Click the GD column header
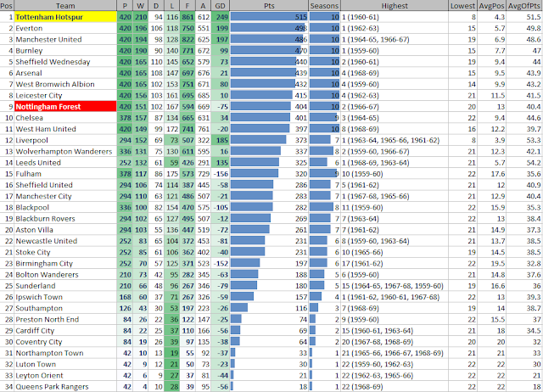The height and width of the screenshot is (392, 543). click(221, 6)
